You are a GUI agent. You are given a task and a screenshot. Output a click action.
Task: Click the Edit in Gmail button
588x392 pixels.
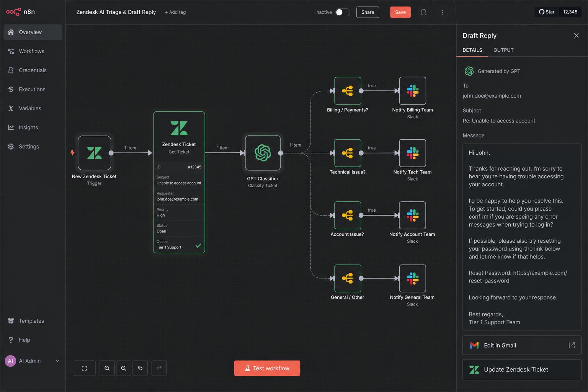click(522, 345)
